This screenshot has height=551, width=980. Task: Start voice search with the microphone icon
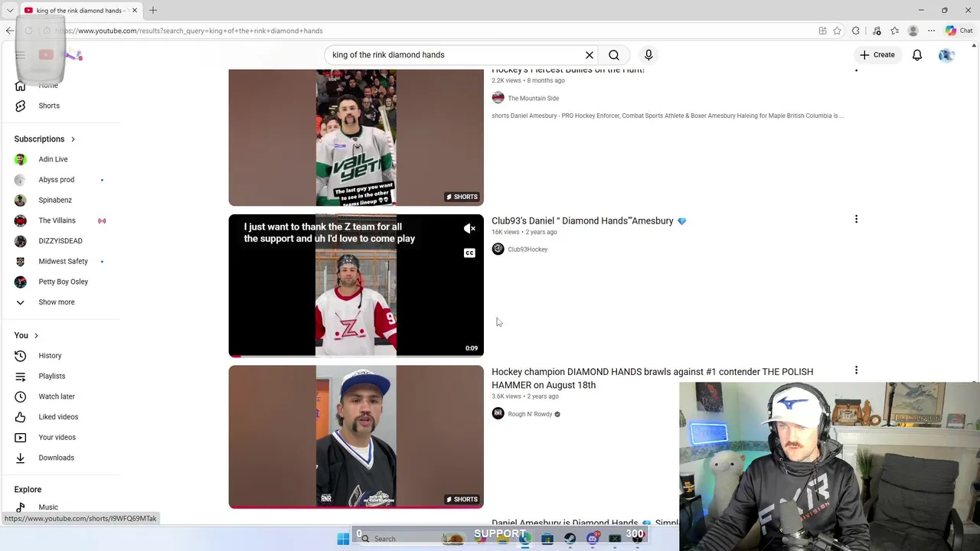click(648, 55)
